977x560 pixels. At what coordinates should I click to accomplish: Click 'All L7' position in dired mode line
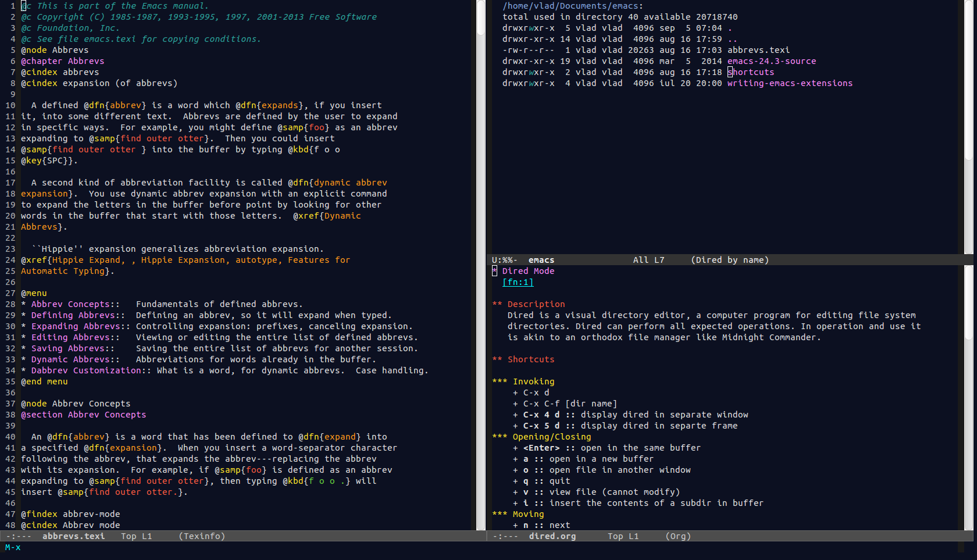point(648,260)
